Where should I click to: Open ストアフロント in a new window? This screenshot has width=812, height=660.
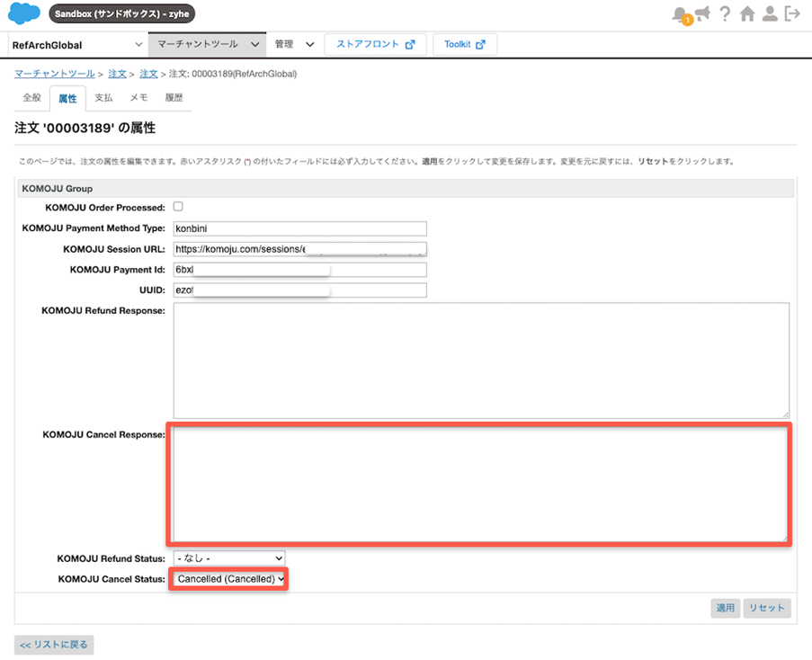375,44
